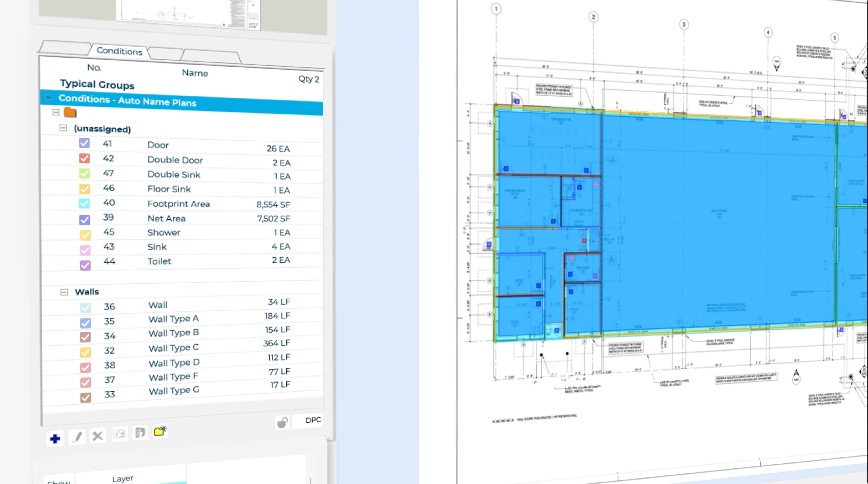Click the X delete condition icon
Viewport: 868px width, 484px height.
click(x=98, y=436)
